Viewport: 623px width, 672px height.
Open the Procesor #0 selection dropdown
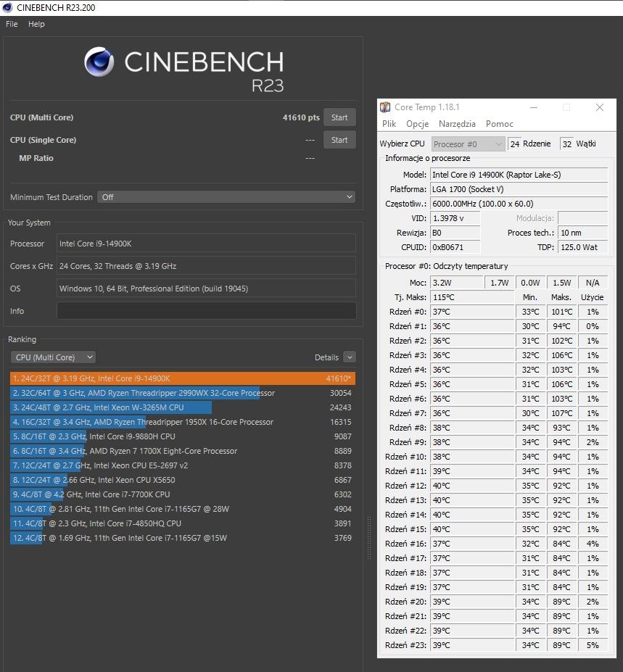pos(468,144)
